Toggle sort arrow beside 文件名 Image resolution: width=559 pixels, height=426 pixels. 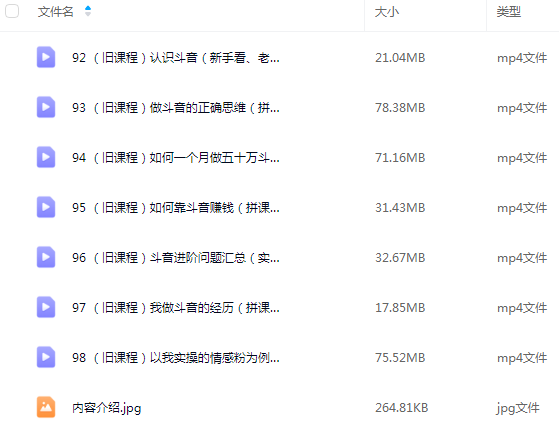tap(88, 11)
